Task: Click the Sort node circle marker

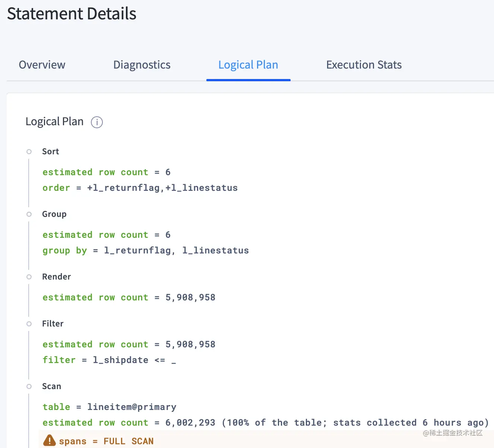Action: 29,151
